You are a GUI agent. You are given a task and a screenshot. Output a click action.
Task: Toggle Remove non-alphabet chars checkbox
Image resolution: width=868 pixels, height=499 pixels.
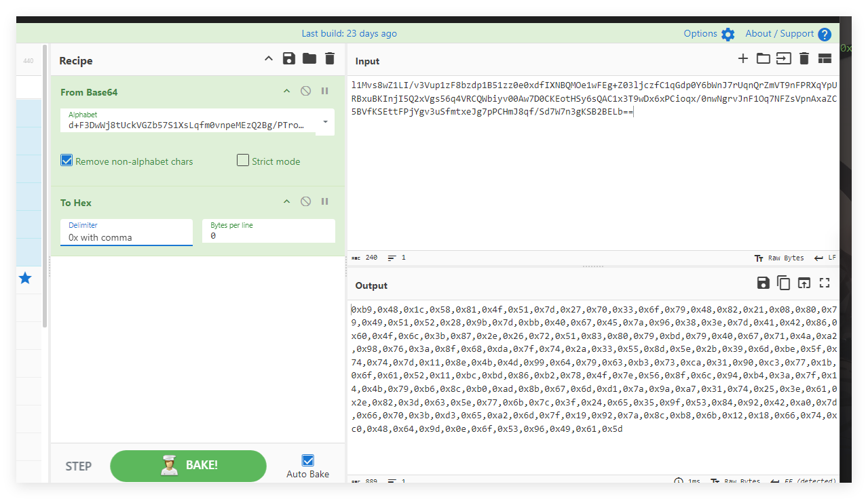(67, 161)
